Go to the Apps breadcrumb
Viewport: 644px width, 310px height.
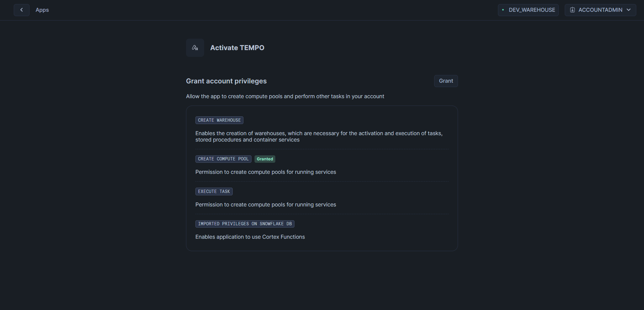(42, 10)
